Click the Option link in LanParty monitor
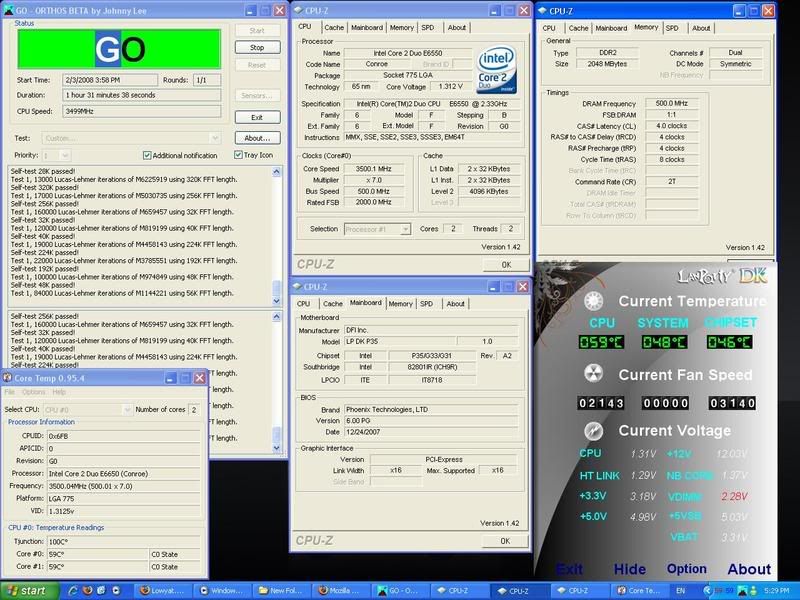 pyautogui.click(x=687, y=569)
